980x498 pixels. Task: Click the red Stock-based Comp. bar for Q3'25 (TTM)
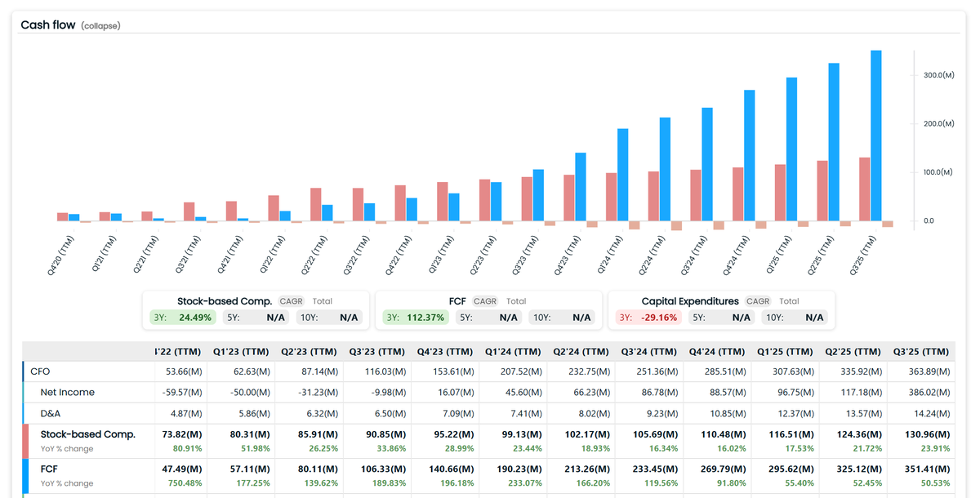pyautogui.click(x=865, y=189)
